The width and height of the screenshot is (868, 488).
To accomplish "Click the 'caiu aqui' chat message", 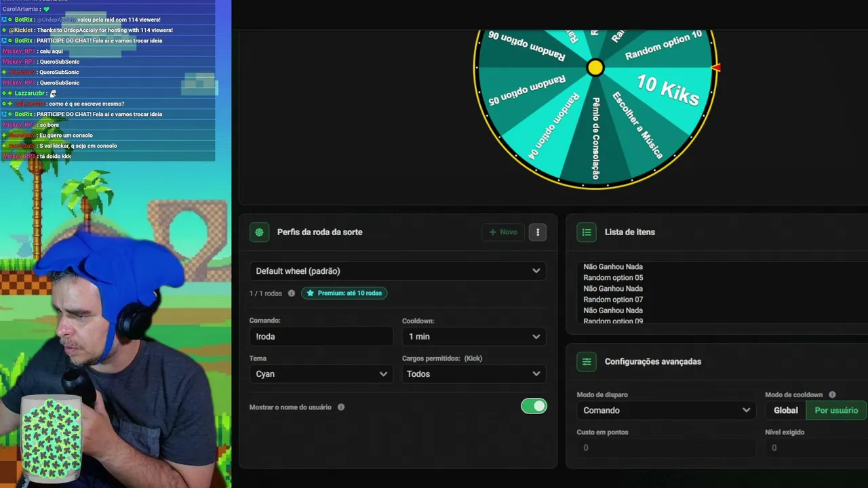I will 33,52.
